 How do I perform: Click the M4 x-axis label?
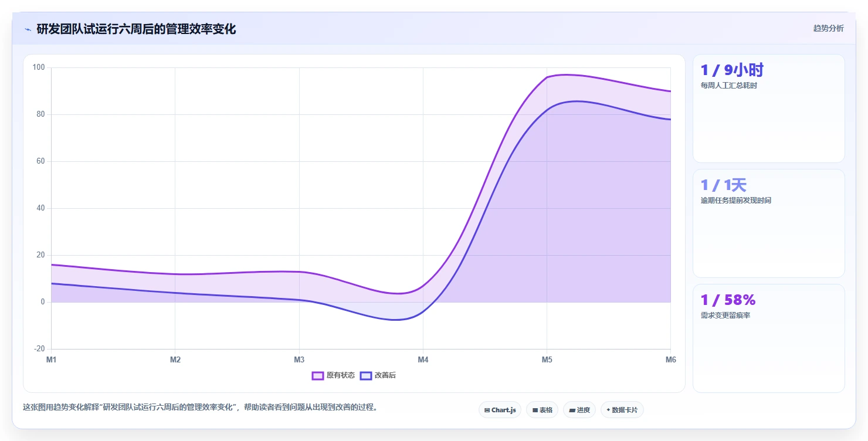423,359
